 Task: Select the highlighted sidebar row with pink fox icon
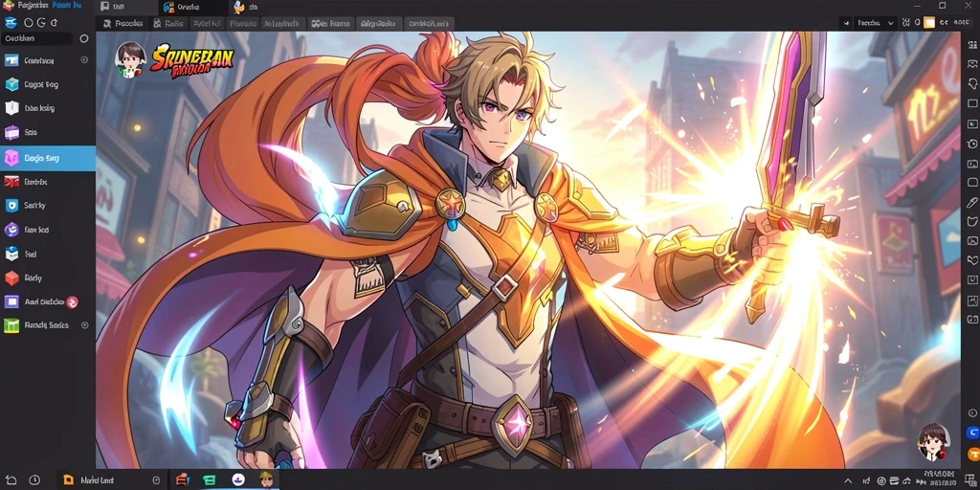[48, 158]
